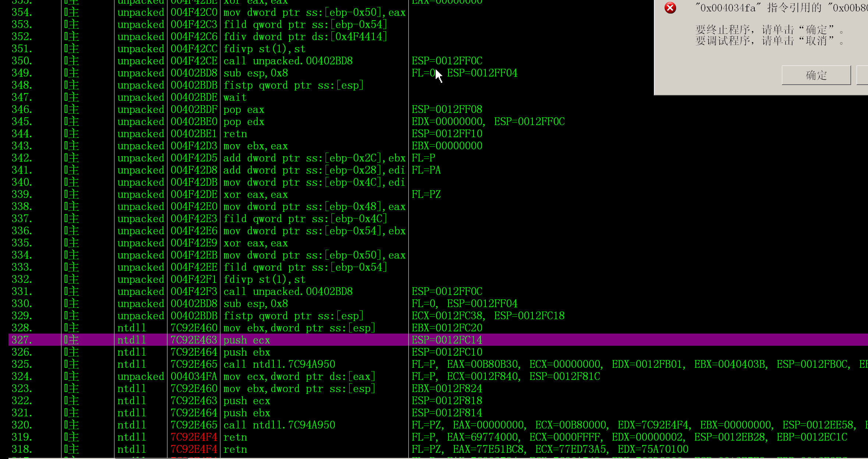Select row 332 fdivp at 004F42F1
The height and width of the screenshot is (459, 868).
coord(438,280)
